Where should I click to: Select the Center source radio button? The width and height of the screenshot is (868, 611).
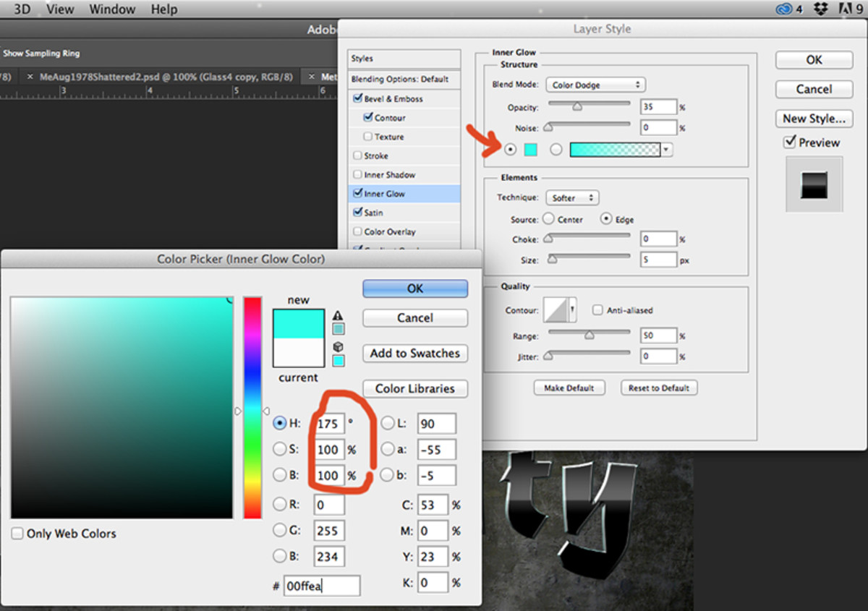(548, 219)
